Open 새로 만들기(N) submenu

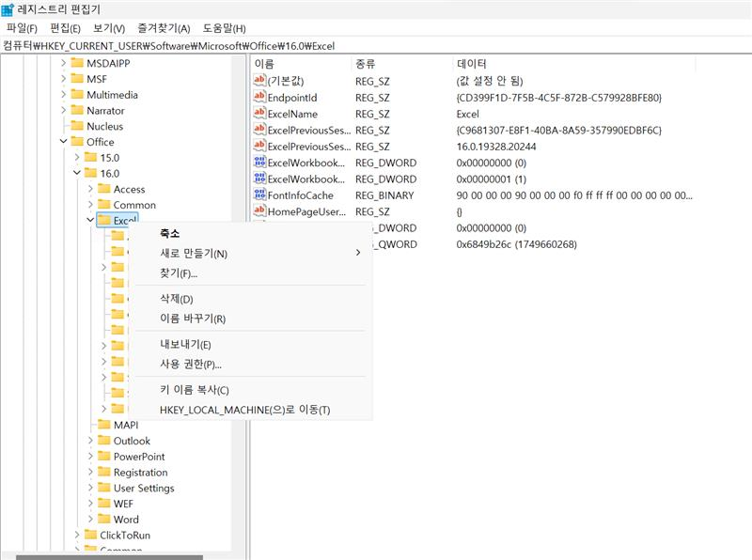[x=250, y=253]
